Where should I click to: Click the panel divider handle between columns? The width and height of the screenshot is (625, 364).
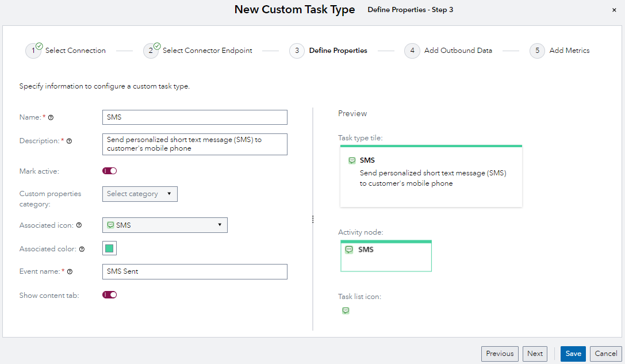tap(313, 219)
